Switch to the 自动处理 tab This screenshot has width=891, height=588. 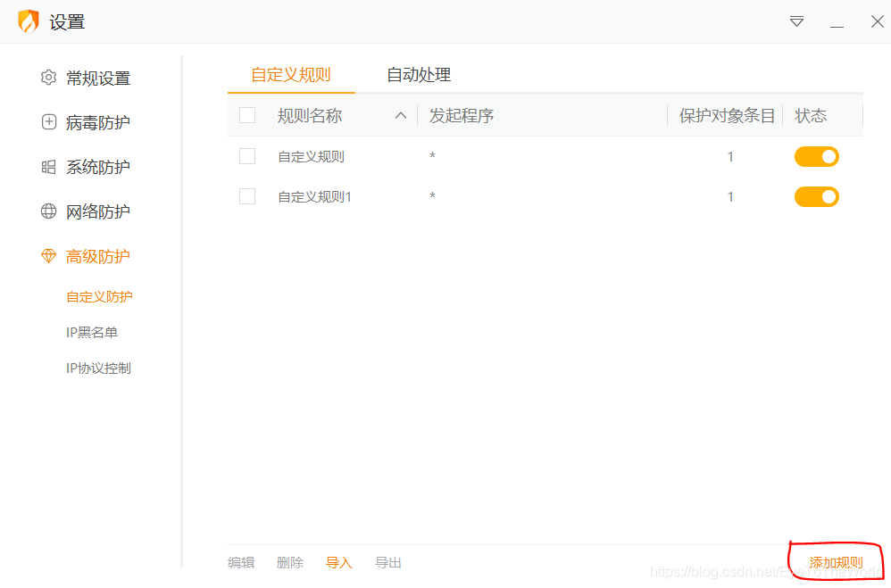(x=418, y=76)
